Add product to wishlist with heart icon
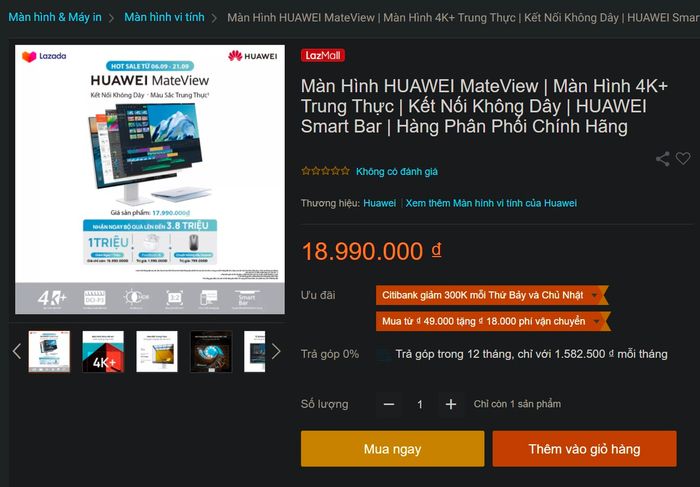 (x=683, y=158)
